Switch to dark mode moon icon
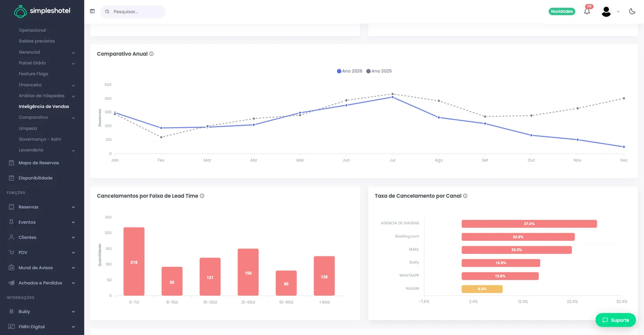 click(x=632, y=11)
